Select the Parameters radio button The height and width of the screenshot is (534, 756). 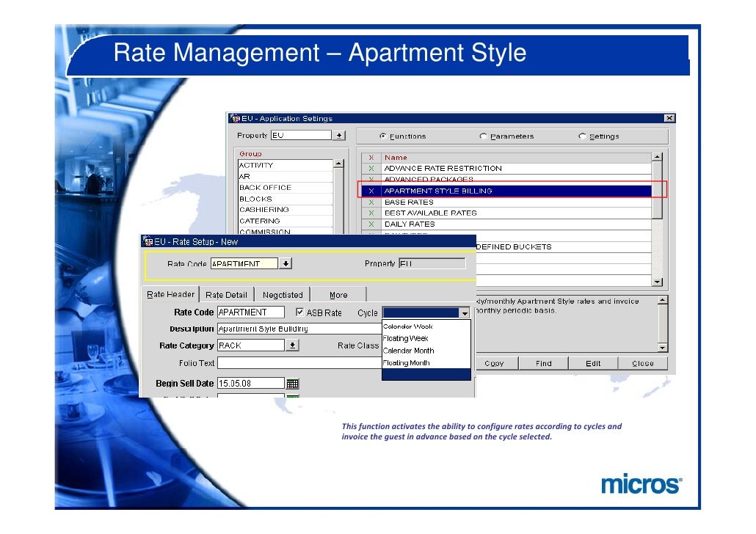pyautogui.click(x=483, y=136)
